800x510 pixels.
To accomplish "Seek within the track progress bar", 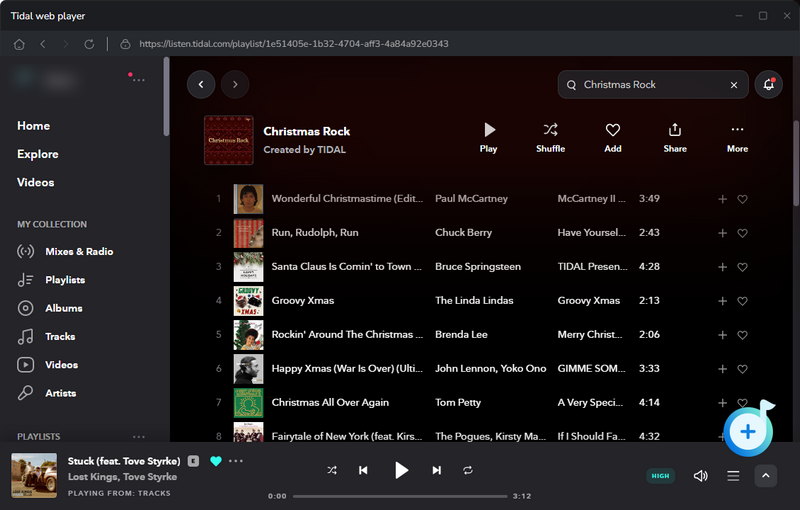I will pos(400,496).
